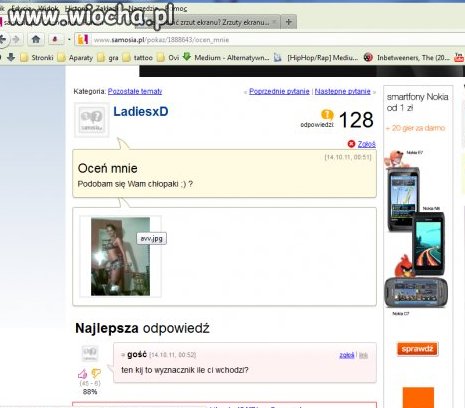Open the LadiesxD user profile
Screen dimensions: 465x408
(x=141, y=111)
